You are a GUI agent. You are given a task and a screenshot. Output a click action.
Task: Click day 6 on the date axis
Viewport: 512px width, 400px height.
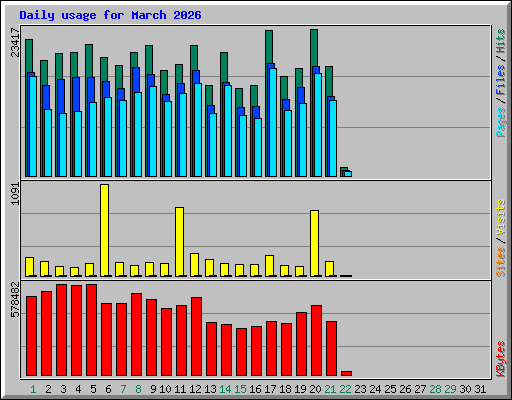108,389
